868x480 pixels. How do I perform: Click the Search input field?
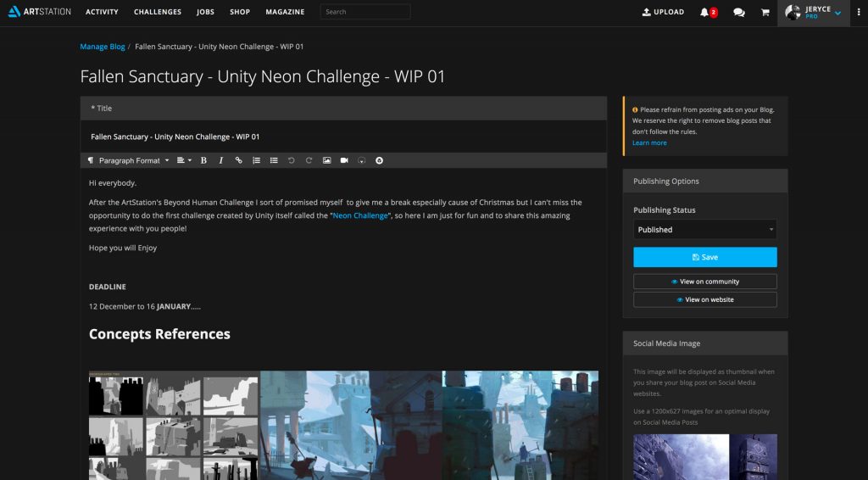365,12
